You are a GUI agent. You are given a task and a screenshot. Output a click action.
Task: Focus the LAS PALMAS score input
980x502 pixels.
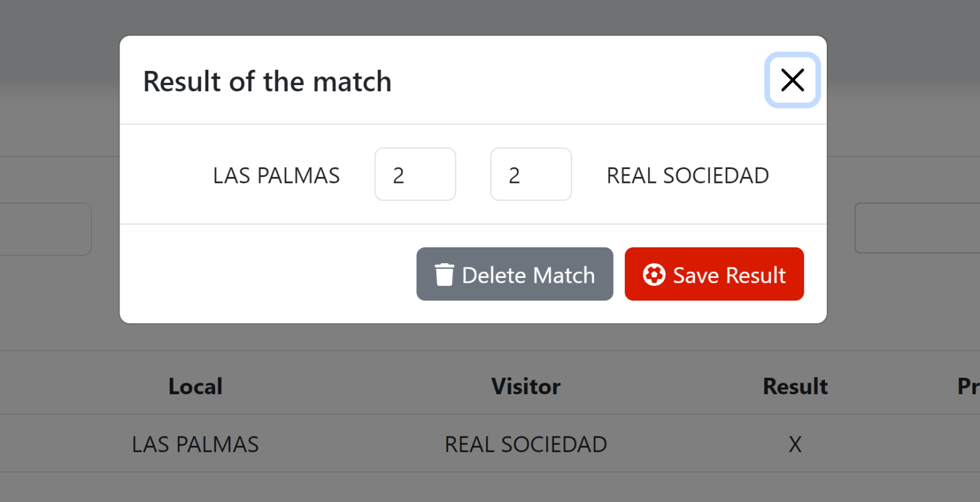point(415,174)
